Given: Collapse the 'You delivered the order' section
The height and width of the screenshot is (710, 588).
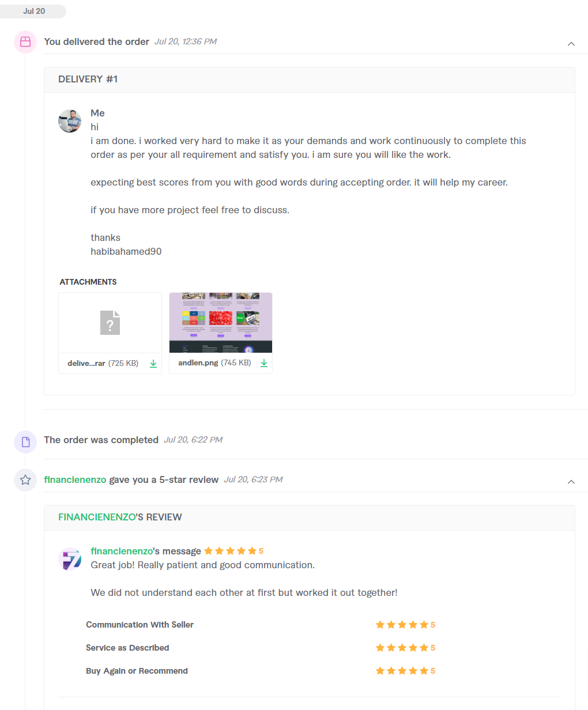Looking at the screenshot, I should pyautogui.click(x=571, y=44).
